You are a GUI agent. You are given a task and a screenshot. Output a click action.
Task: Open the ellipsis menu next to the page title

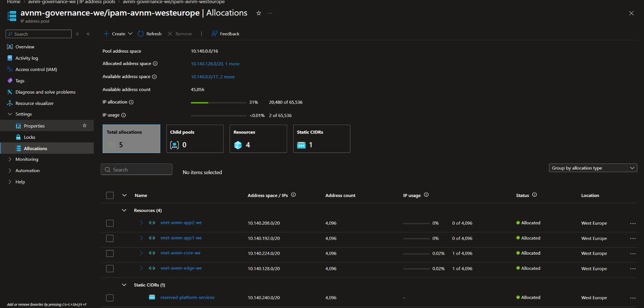point(270,13)
